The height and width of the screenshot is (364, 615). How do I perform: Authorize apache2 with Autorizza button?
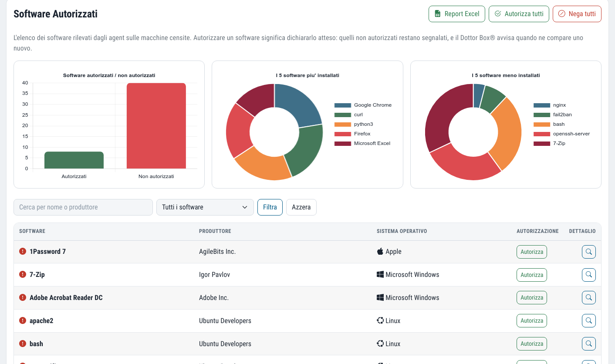[x=532, y=321]
